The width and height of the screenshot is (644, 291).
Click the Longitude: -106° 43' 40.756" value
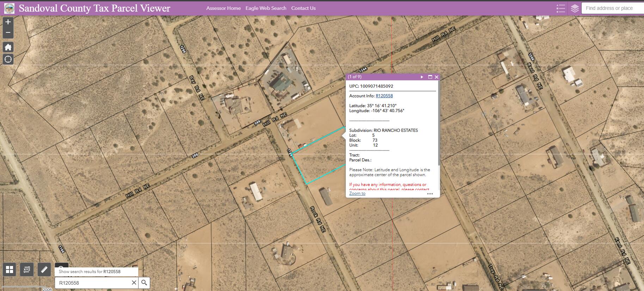tap(377, 111)
